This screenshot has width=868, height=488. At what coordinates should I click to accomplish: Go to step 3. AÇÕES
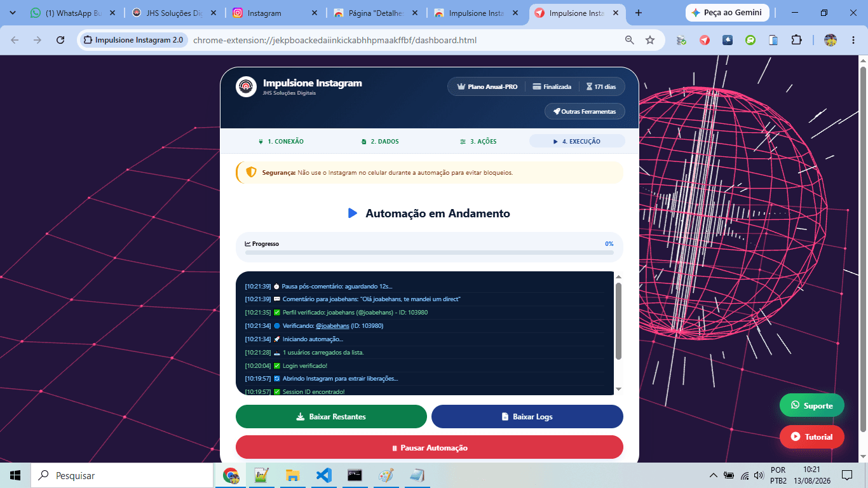pyautogui.click(x=478, y=141)
